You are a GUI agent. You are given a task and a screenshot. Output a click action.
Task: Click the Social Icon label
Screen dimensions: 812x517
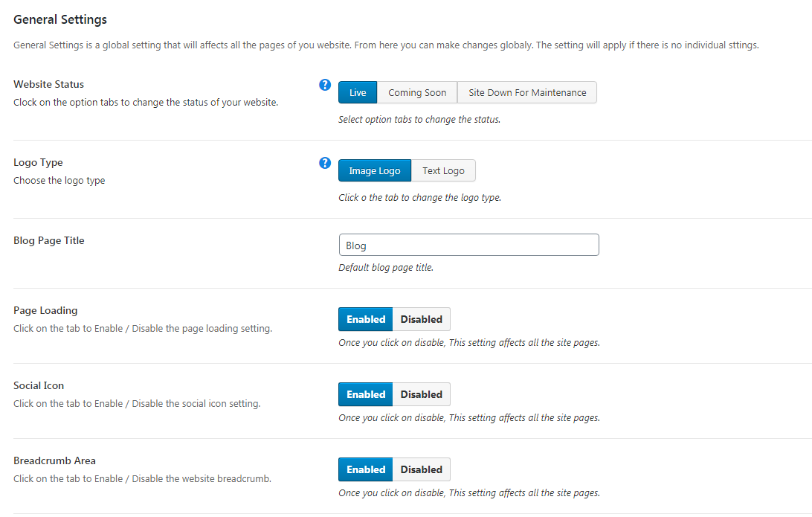[39, 386]
